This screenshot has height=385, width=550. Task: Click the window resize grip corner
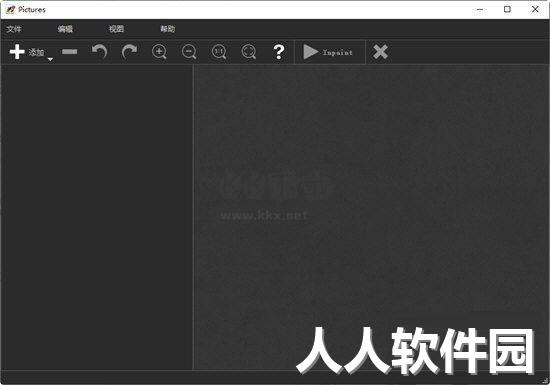[x=545, y=381]
